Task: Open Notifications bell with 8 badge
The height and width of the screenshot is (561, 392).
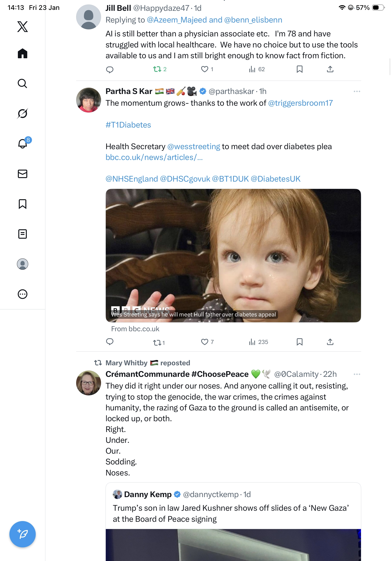Action: click(23, 144)
